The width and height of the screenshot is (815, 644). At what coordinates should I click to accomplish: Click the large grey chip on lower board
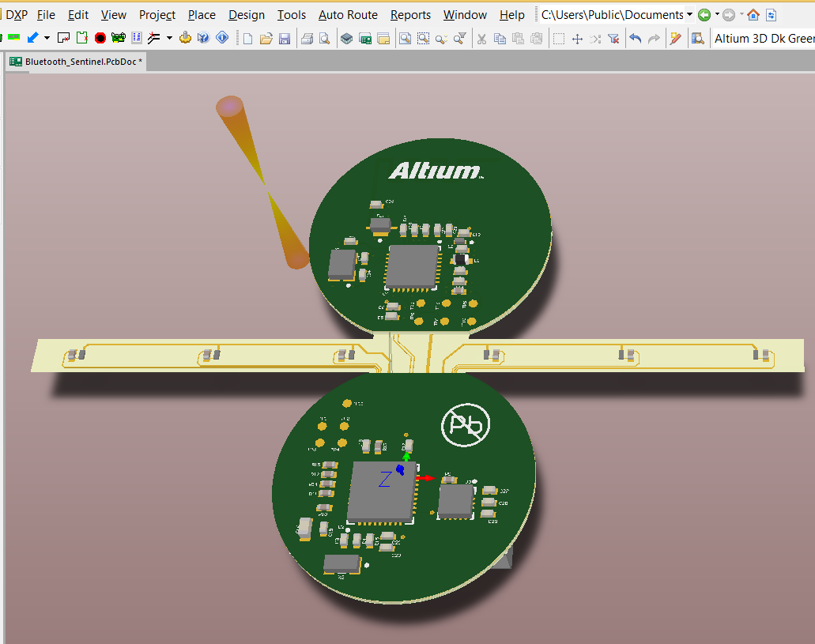pyautogui.click(x=382, y=491)
